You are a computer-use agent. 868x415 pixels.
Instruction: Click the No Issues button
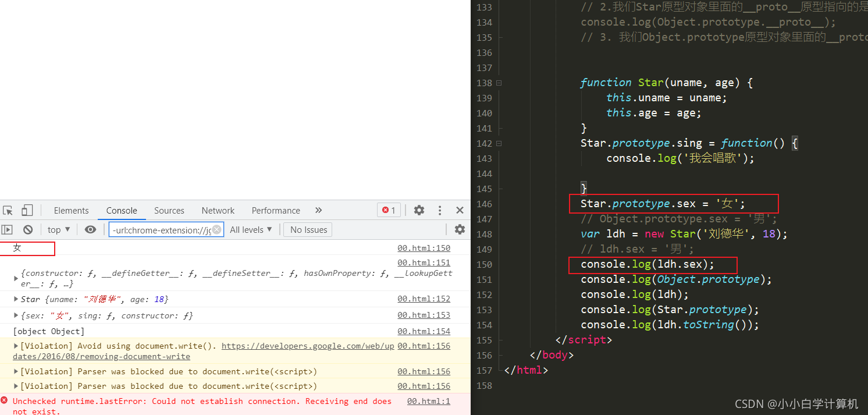pyautogui.click(x=308, y=230)
